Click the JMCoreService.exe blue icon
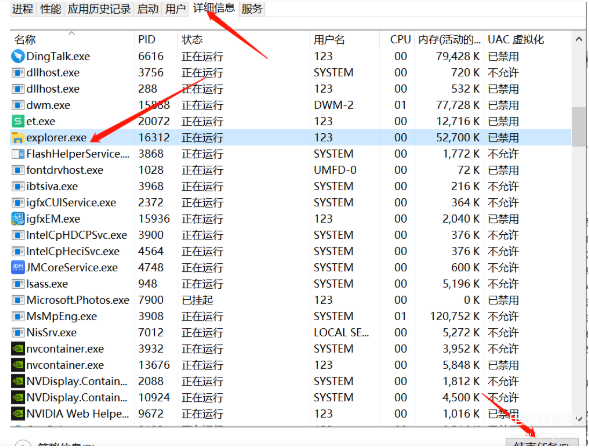The height and width of the screenshot is (448, 589). [x=18, y=267]
